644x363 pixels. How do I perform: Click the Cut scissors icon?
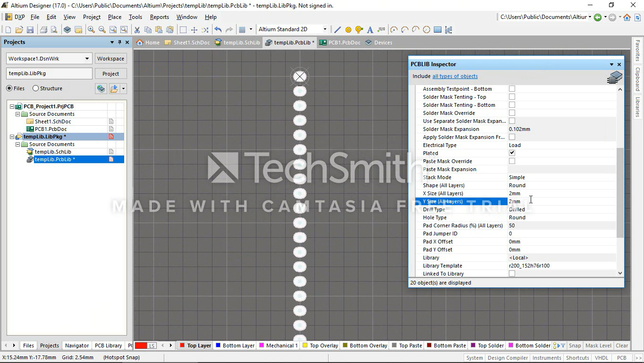[137, 30]
